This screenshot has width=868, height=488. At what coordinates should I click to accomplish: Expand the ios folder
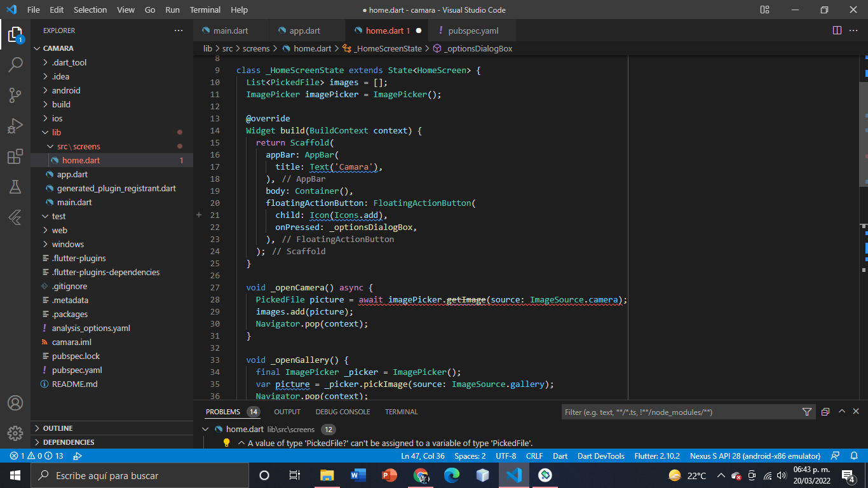coord(112,118)
